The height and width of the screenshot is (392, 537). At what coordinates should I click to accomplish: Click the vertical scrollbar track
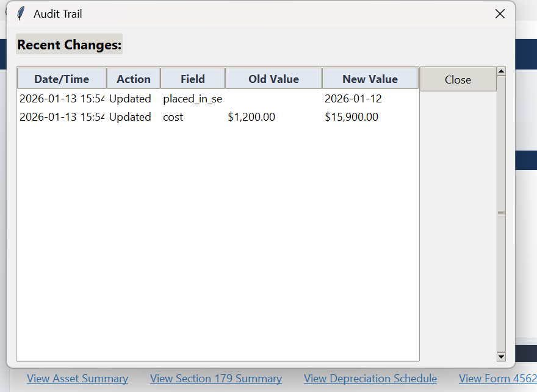(501, 213)
